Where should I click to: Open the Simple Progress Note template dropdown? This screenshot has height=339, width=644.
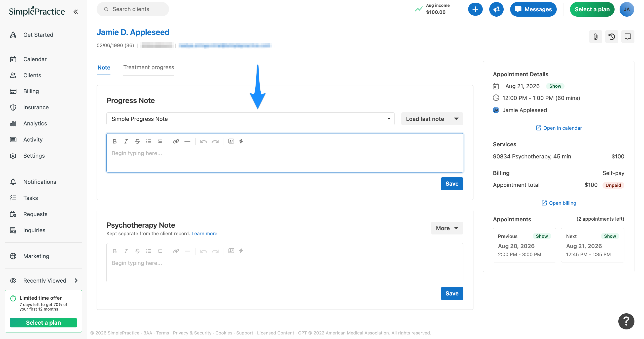[250, 119]
